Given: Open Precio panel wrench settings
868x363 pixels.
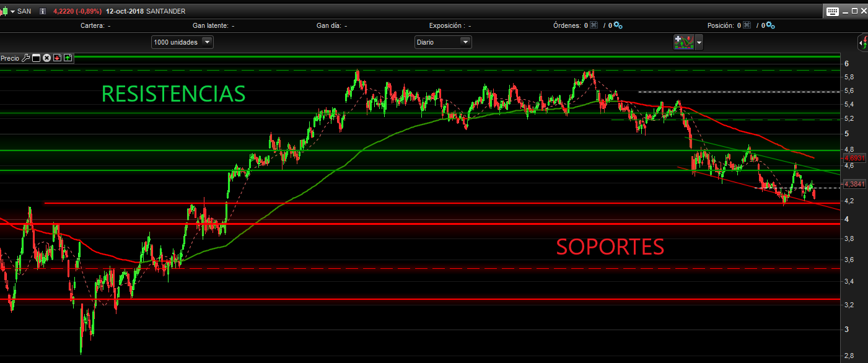Looking at the screenshot, I should 25,58.
